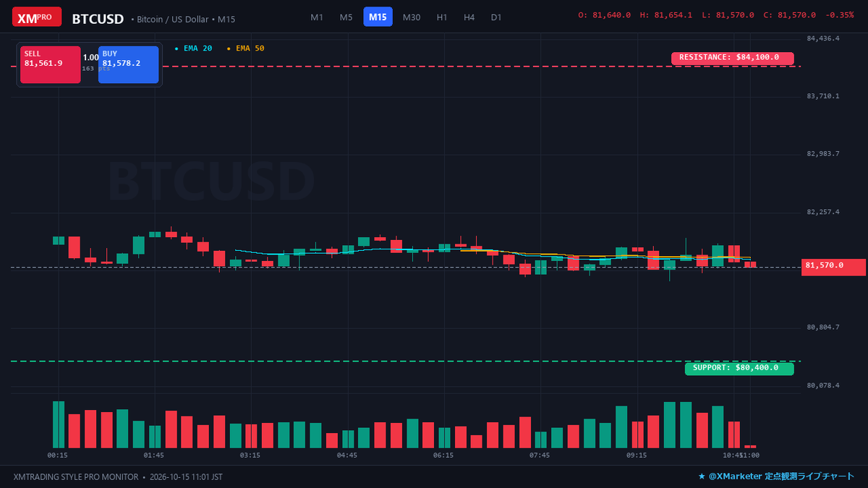Click the Bitcoin / US Dollar • M15 subtitle
This screenshot has width=868, height=488.
pyautogui.click(x=183, y=20)
